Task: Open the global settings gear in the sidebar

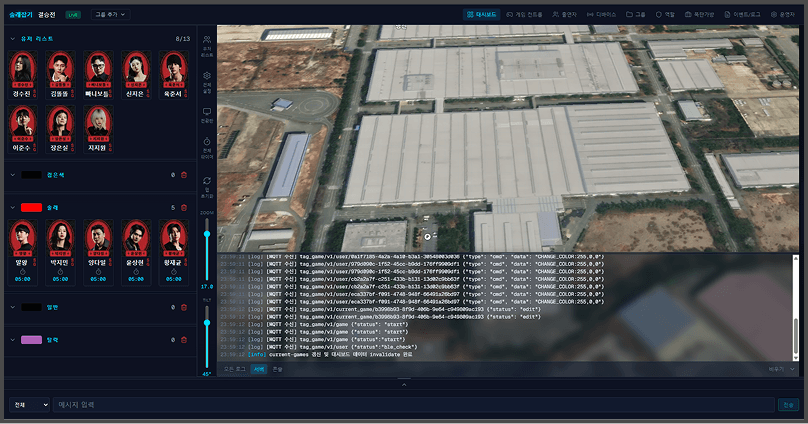Action: (207, 76)
